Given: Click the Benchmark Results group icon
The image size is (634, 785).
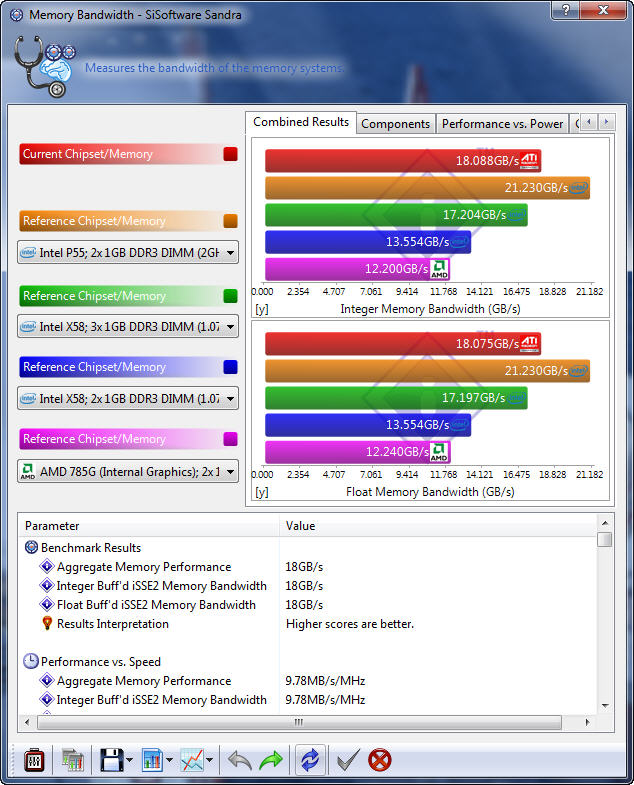Looking at the screenshot, I should pos(31,547).
